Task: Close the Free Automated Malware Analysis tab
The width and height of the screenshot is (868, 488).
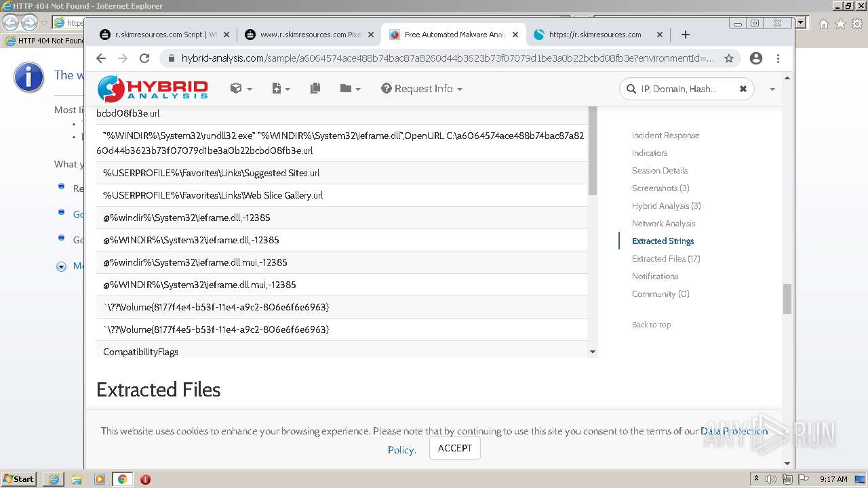Action: [515, 35]
